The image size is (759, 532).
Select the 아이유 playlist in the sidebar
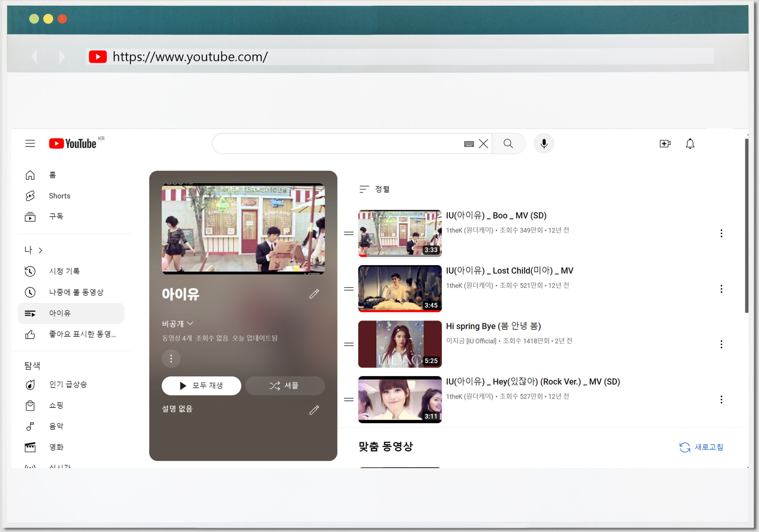pos(71,313)
